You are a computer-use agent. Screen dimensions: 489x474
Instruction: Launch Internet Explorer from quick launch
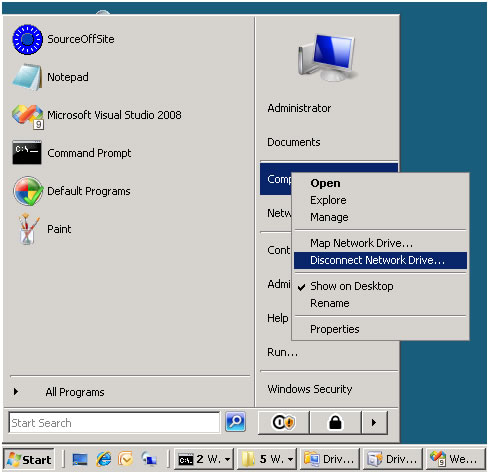[x=104, y=460]
